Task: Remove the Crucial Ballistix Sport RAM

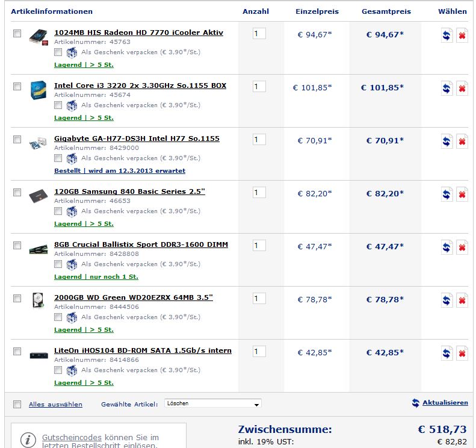Action: [x=462, y=247]
